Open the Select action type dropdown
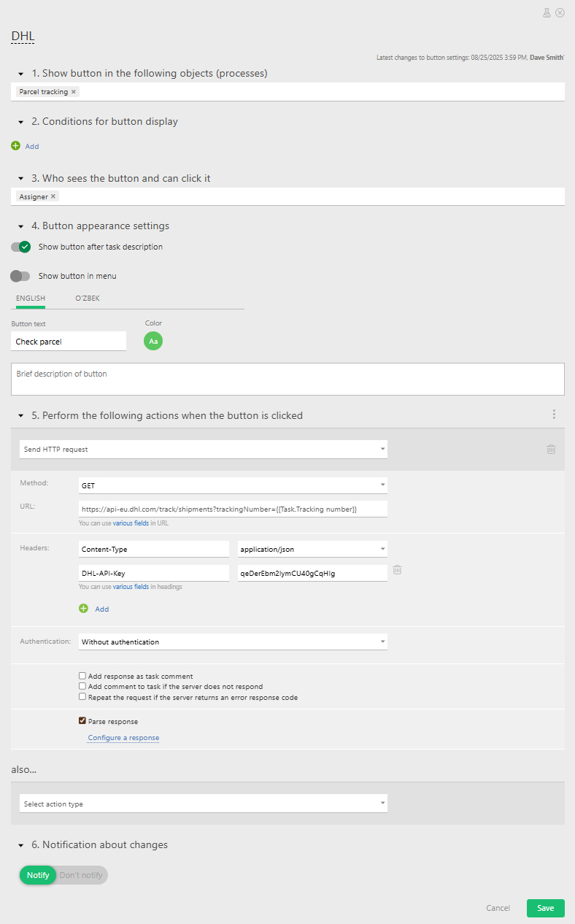 203,804
